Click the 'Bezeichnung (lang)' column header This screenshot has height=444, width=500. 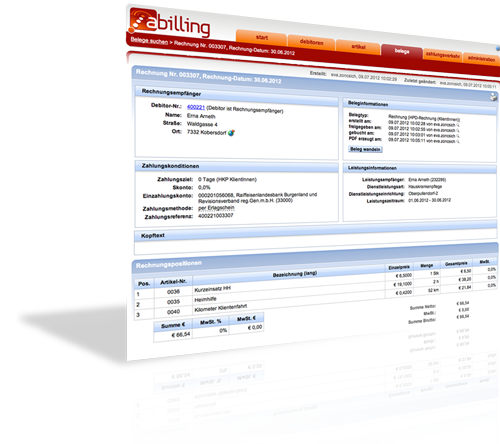pyautogui.click(x=295, y=274)
